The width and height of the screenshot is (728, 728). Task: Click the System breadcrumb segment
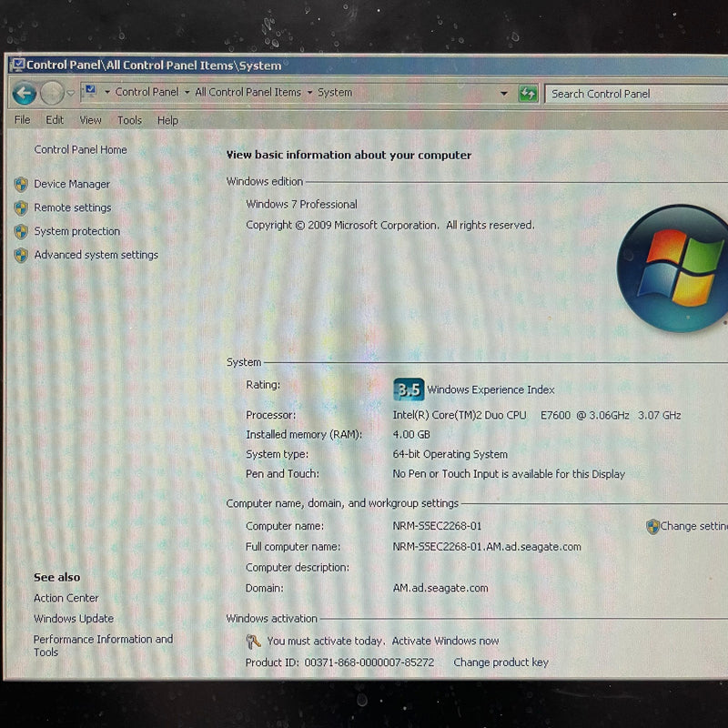pyautogui.click(x=335, y=93)
